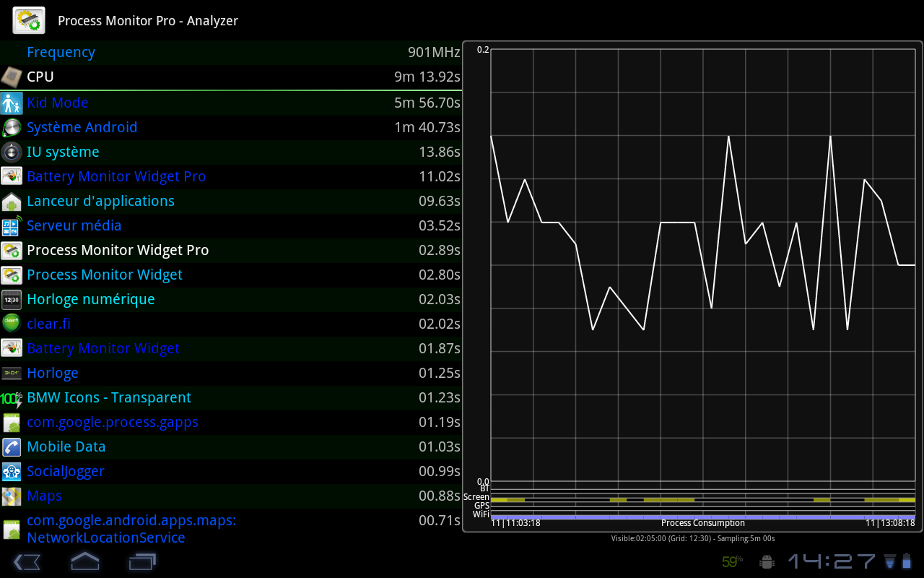Tap the 59% battery indicator
Image resolution: width=924 pixels, height=578 pixels.
coord(732,561)
